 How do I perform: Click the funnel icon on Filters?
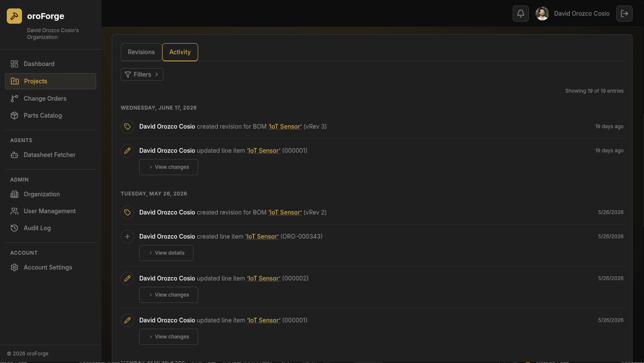(x=128, y=74)
